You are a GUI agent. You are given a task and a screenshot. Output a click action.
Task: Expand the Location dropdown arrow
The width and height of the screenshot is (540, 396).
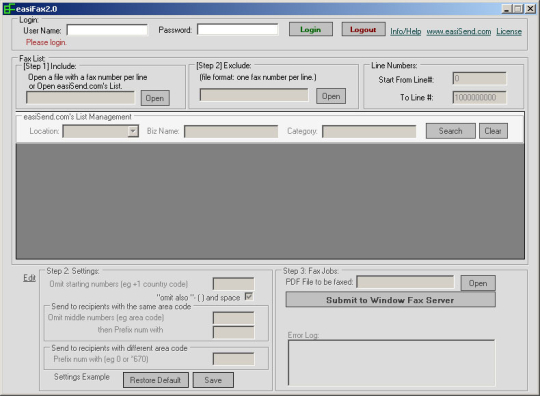[133, 131]
